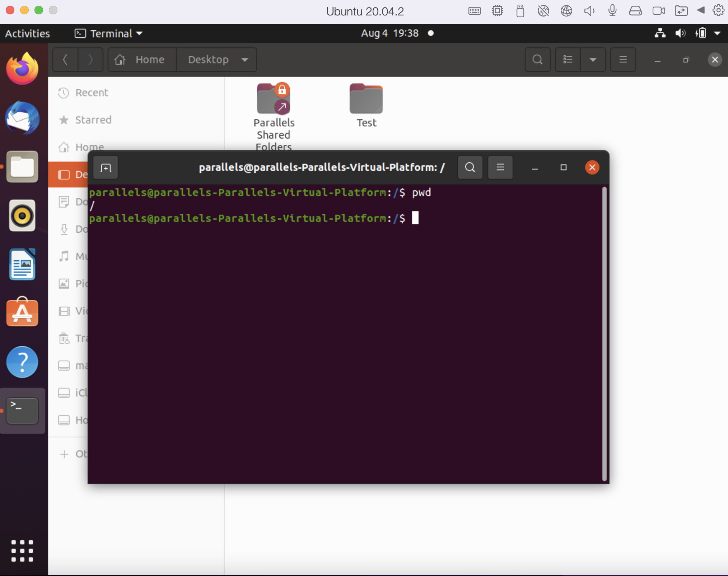Screen dimensions: 728x576
Task: Select the highlighted Desktop sidebar entry
Action: coord(68,175)
